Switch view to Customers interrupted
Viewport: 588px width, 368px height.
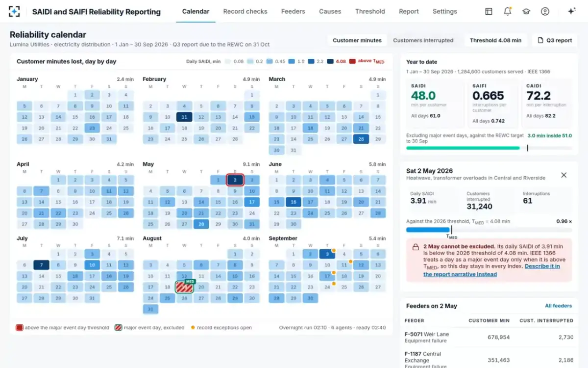click(x=423, y=40)
